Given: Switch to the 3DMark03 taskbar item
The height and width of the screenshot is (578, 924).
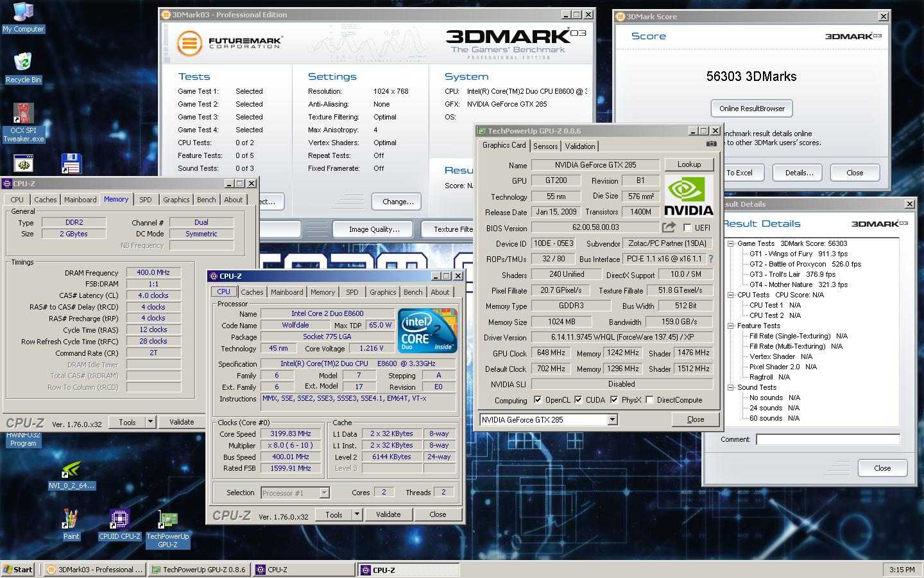Looking at the screenshot, I should click(96, 570).
